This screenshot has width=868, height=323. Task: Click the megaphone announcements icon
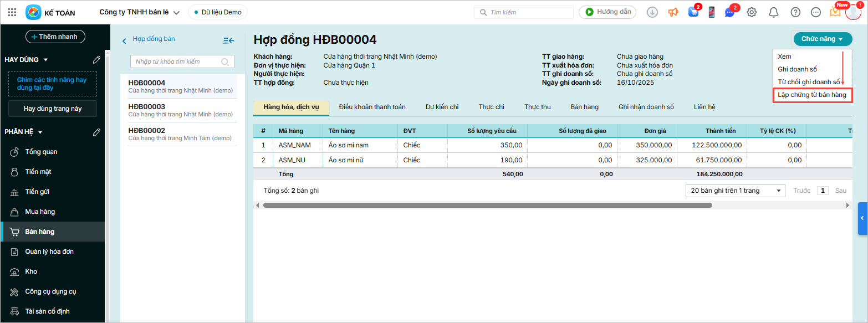673,12
